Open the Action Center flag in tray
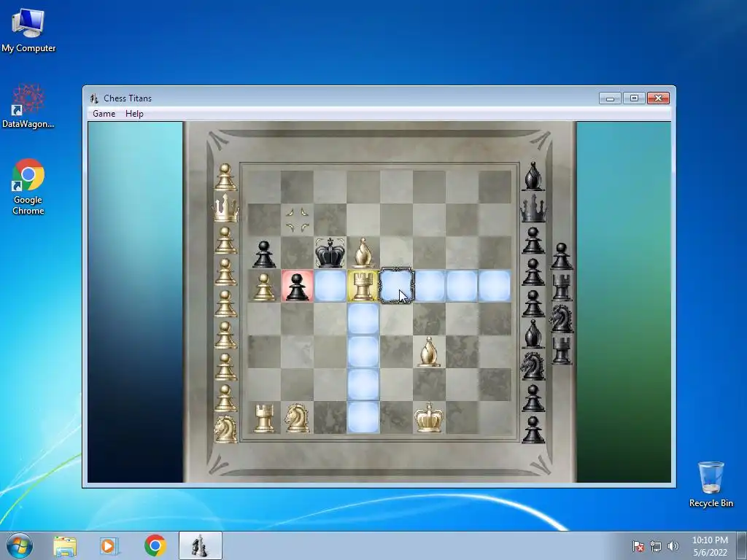The width and height of the screenshot is (747, 560). tap(638, 546)
